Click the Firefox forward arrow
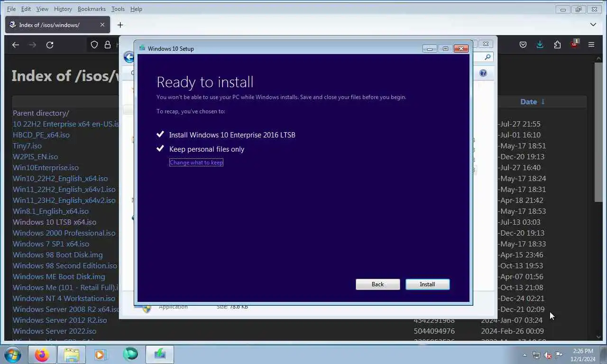 (x=32, y=45)
